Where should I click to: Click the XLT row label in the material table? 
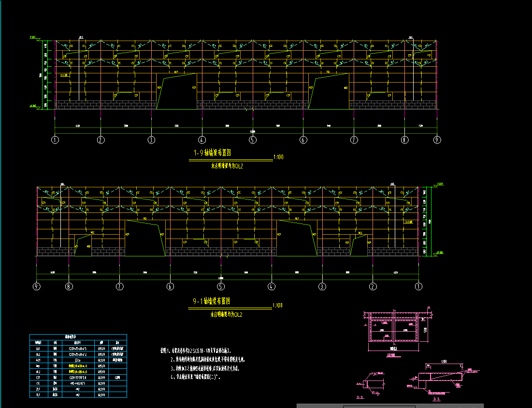click(x=38, y=395)
